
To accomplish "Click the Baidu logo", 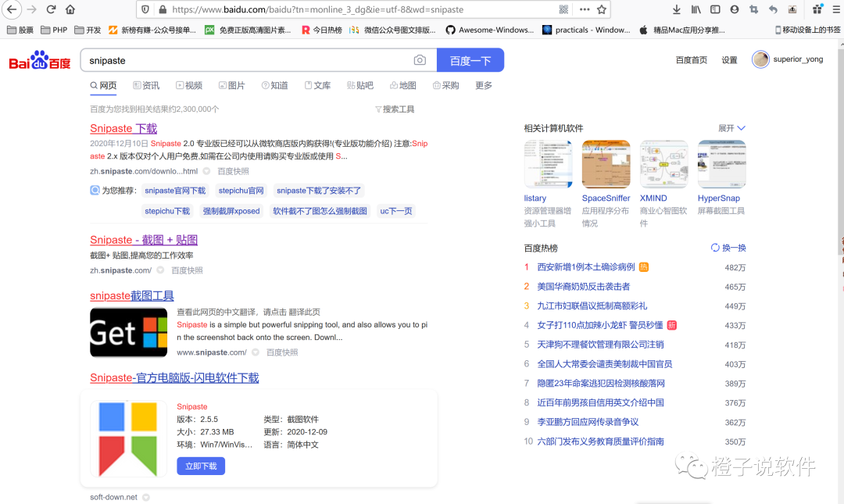I will click(x=40, y=60).
